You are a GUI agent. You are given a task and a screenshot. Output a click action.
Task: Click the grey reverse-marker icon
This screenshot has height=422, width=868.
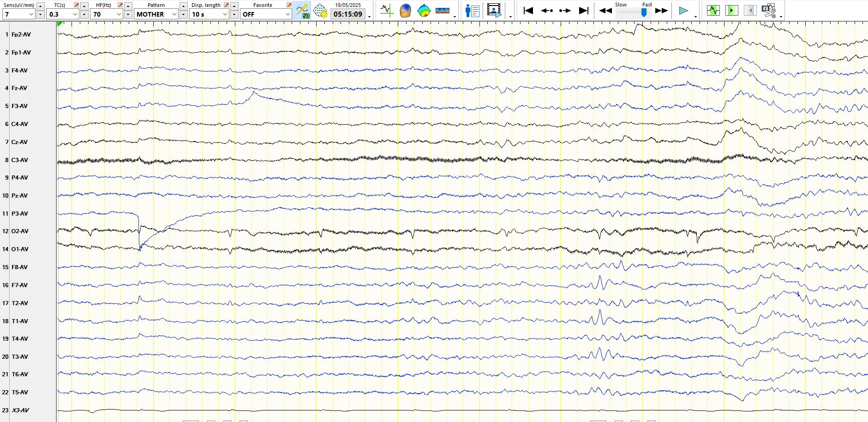[750, 10]
